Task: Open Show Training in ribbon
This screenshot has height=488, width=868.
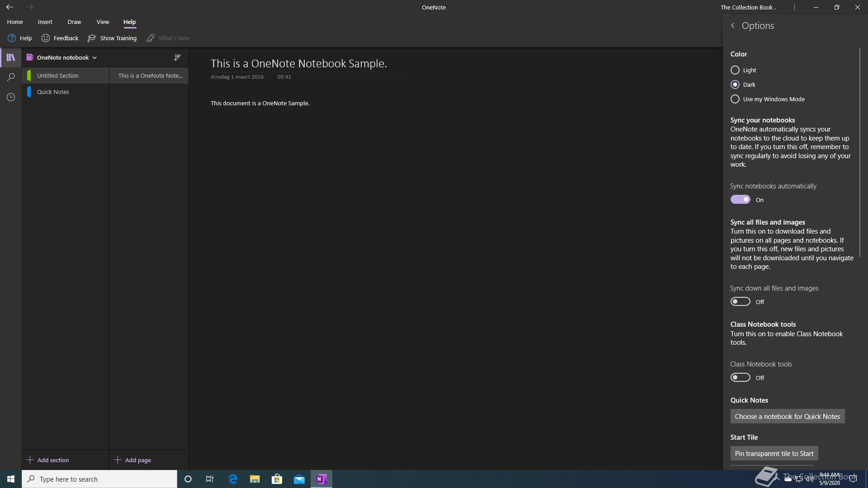Action: pyautogui.click(x=112, y=38)
